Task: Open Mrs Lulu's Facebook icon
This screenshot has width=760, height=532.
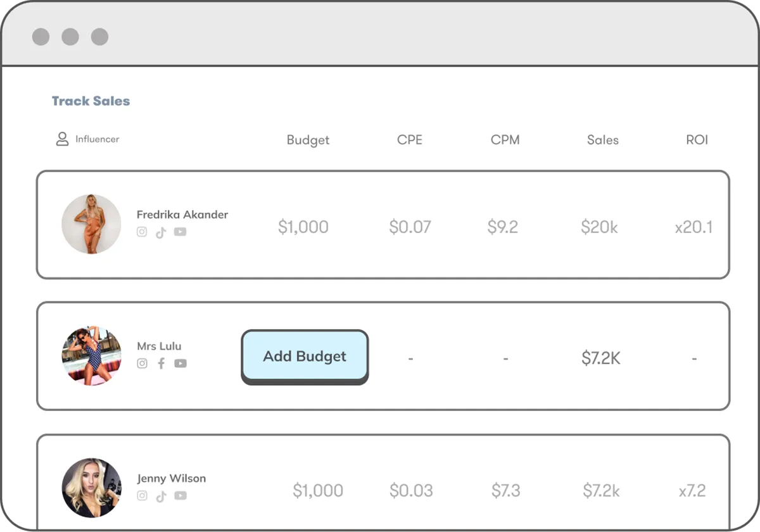Action: (161, 364)
